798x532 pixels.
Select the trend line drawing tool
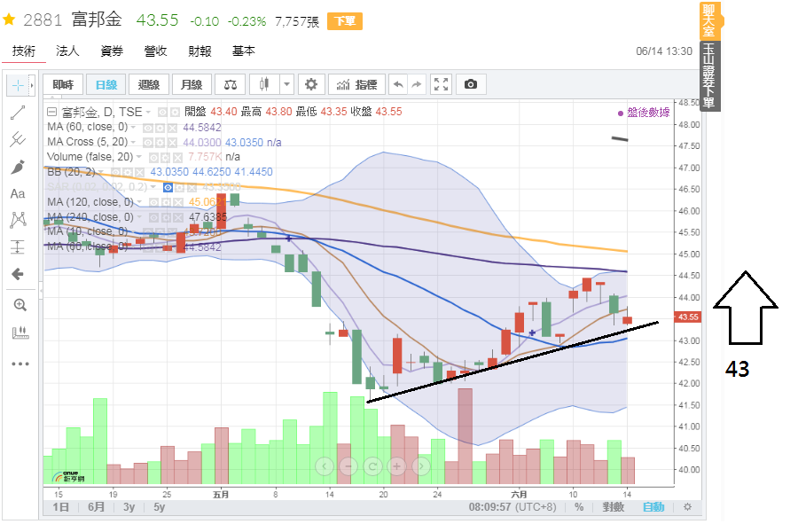tap(18, 113)
